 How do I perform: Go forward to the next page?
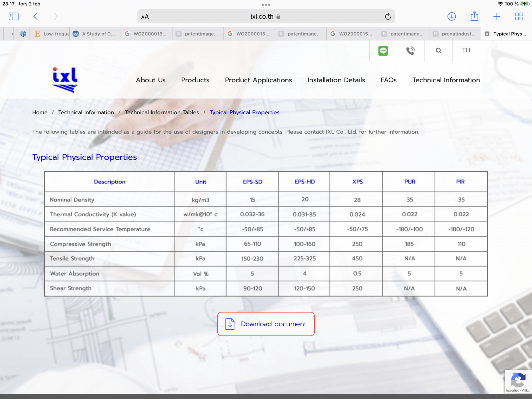click(x=56, y=17)
